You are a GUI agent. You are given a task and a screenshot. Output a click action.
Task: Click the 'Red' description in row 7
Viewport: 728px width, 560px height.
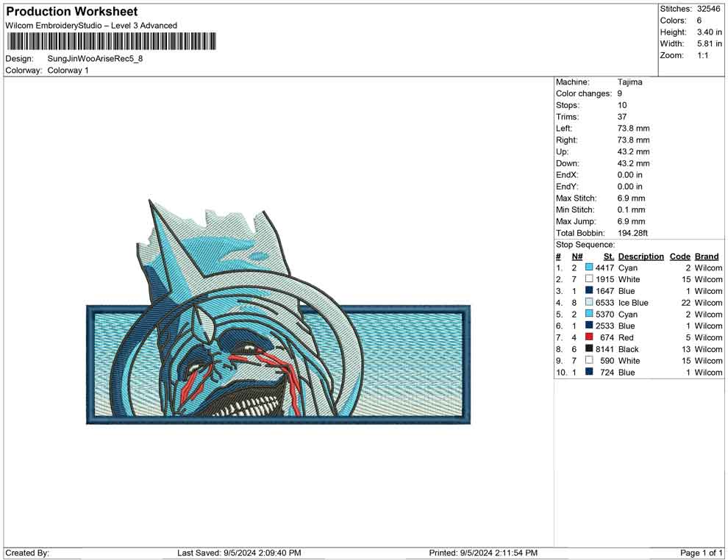(x=626, y=337)
